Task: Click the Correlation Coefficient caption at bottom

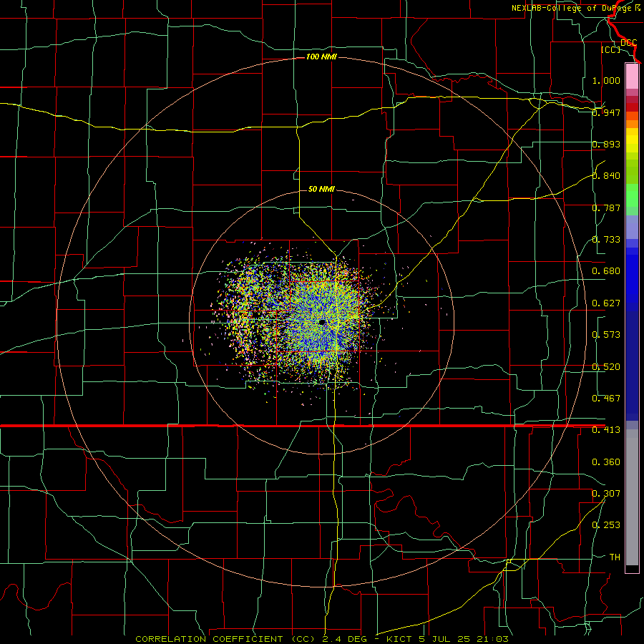Action: (x=321, y=639)
